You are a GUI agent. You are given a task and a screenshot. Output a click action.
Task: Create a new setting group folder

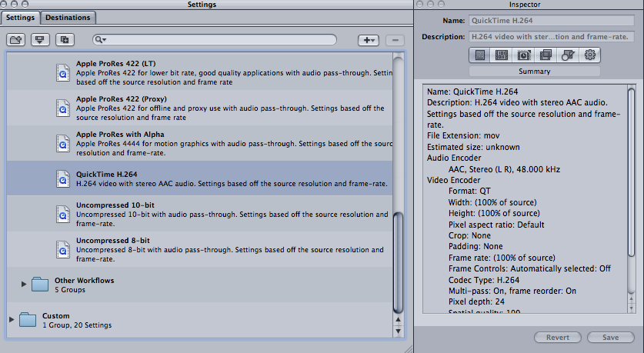(16, 40)
